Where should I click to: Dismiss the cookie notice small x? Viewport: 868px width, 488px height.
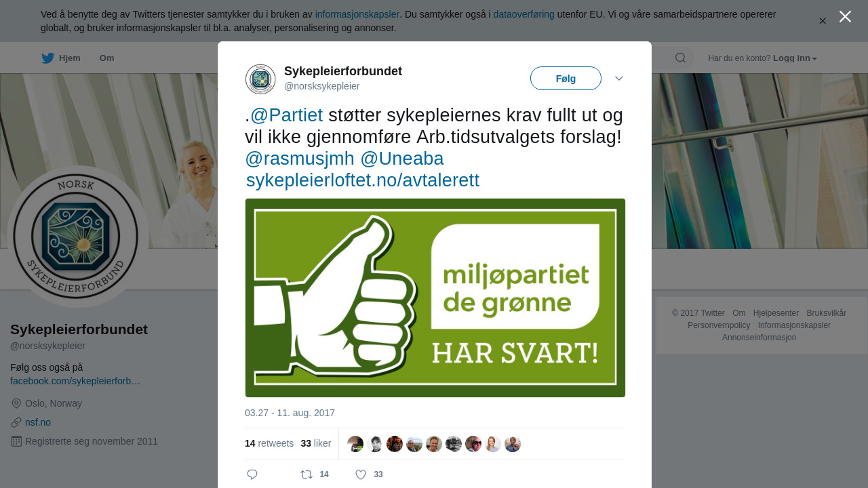(823, 21)
